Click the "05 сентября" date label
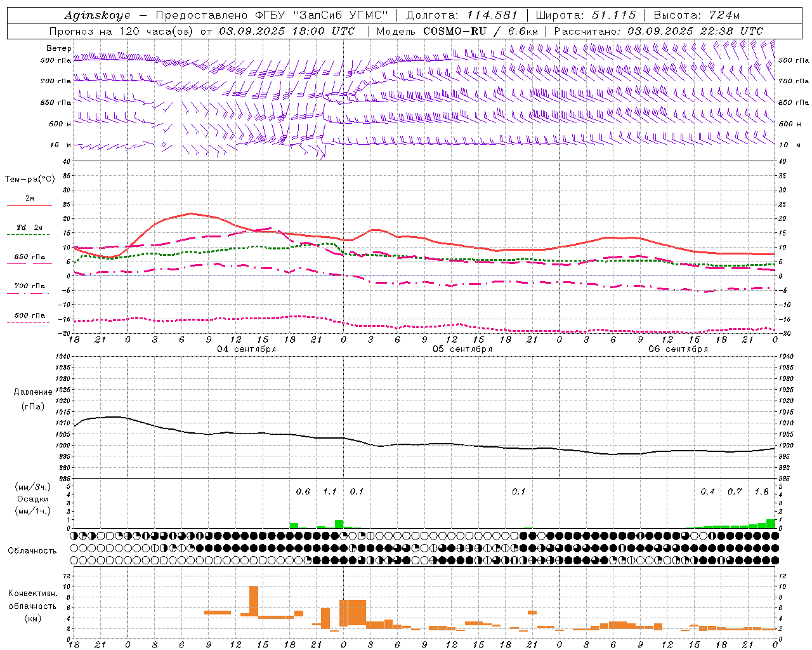The width and height of the screenshot is (812, 650). click(x=462, y=349)
